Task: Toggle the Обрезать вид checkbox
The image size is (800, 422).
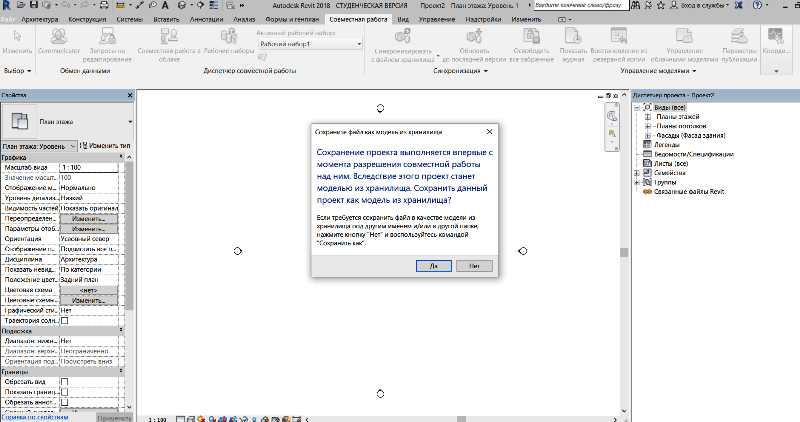Action: coord(64,382)
